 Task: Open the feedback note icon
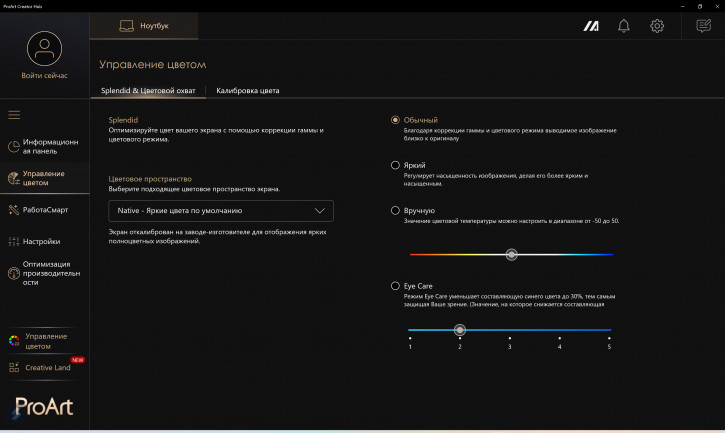703,26
